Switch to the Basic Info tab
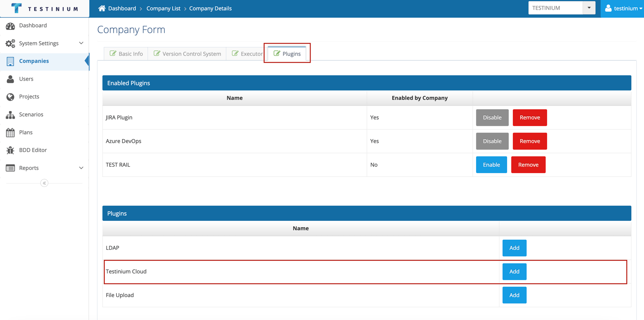Viewport: 644px width, 320px height. (x=126, y=54)
